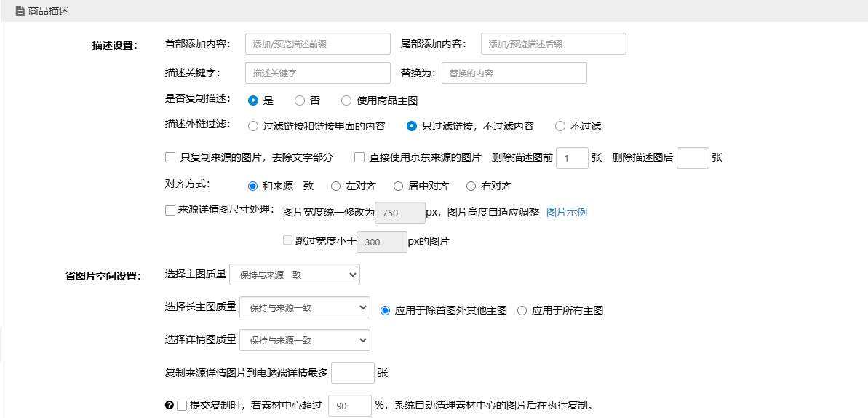Open the 选择详情图质量 dropdown
The image size is (868, 418).
pyautogui.click(x=304, y=340)
